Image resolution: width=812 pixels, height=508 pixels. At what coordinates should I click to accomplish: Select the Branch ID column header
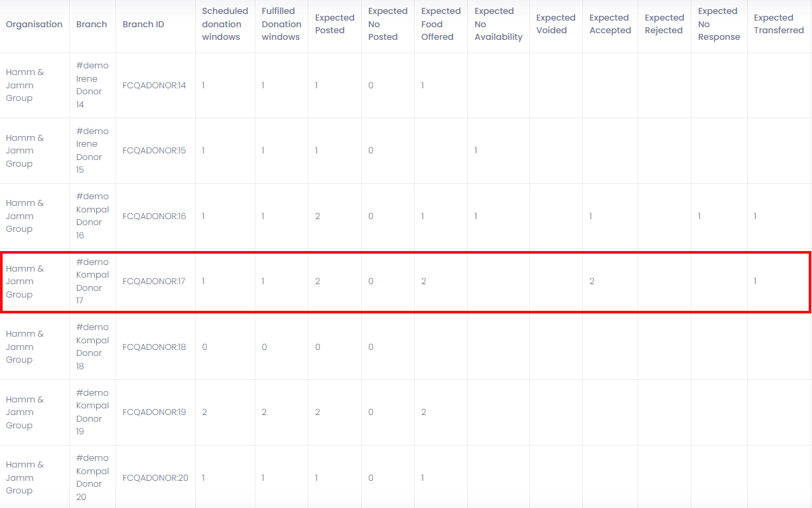(x=143, y=25)
